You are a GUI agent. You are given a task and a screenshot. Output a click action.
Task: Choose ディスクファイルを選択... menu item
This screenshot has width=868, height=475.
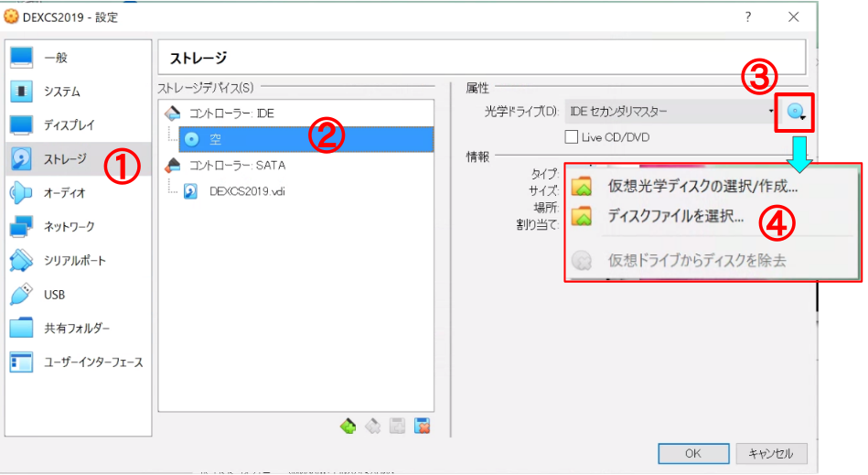click(x=676, y=218)
